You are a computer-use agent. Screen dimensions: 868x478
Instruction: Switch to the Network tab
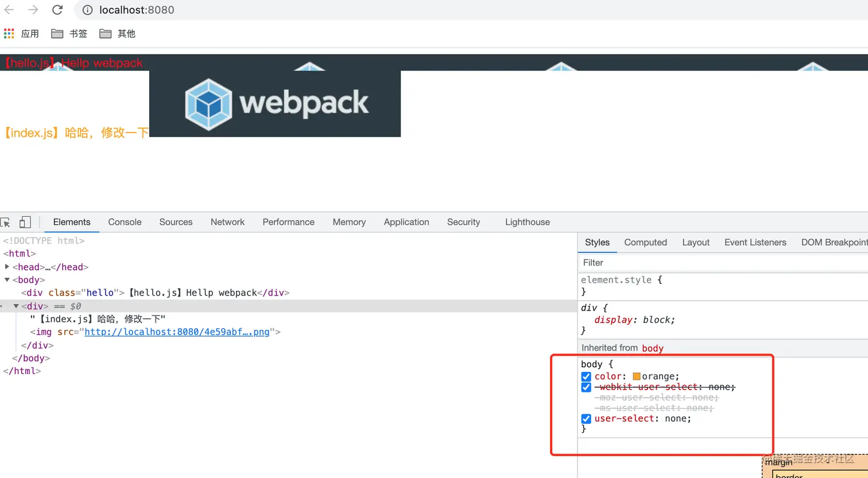227,222
